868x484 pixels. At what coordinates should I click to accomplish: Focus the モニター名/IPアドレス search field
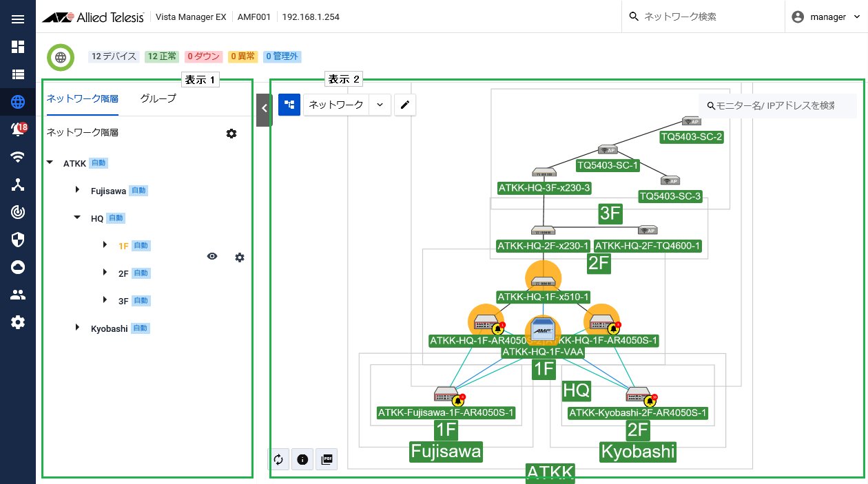[777, 105]
